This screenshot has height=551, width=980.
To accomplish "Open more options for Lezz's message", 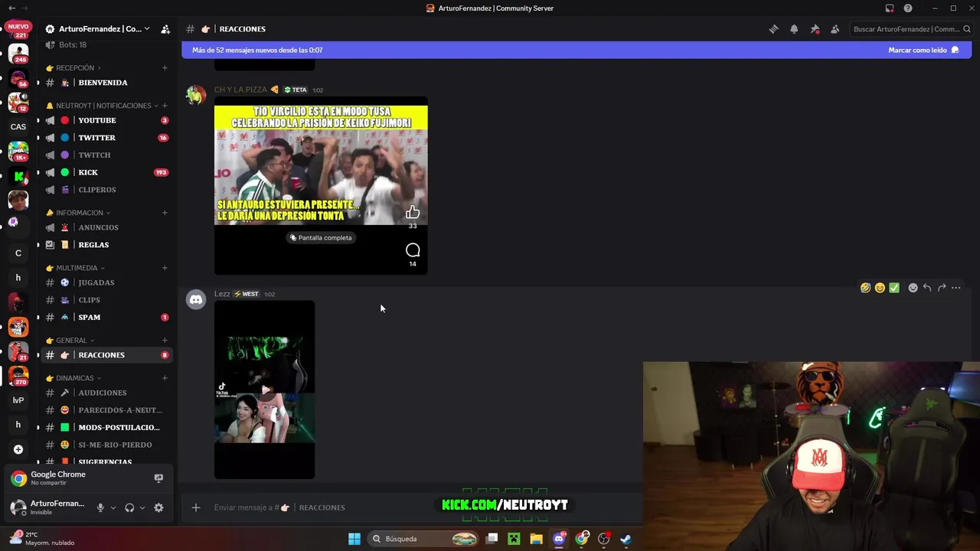I will click(956, 288).
